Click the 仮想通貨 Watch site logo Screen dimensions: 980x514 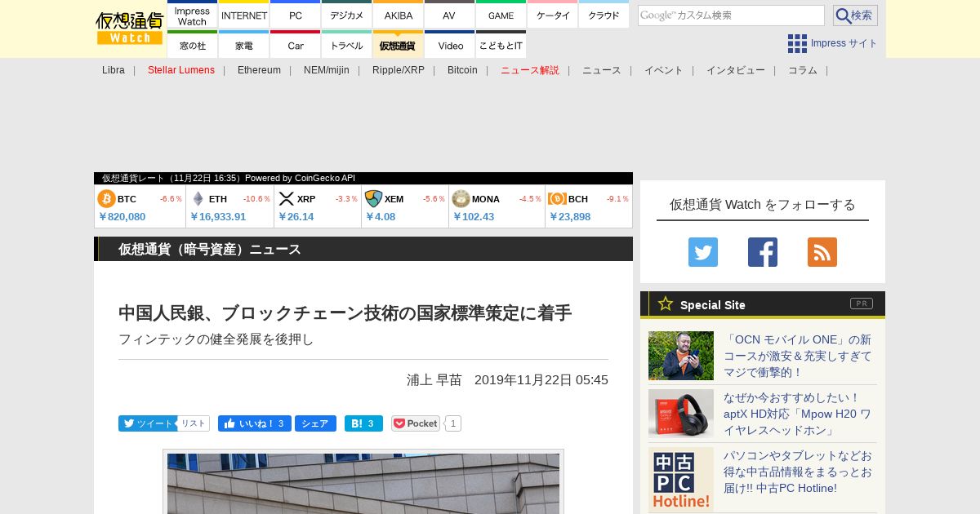pos(130,29)
